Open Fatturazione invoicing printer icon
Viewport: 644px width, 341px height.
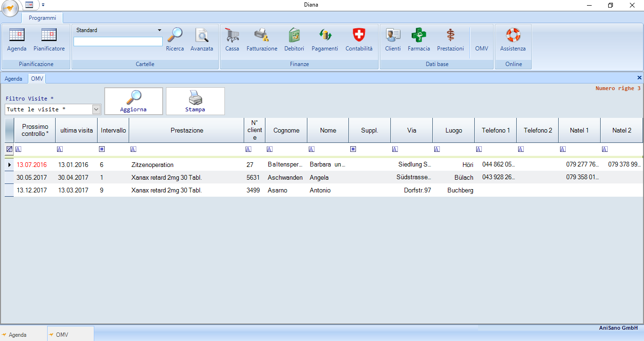[262, 40]
